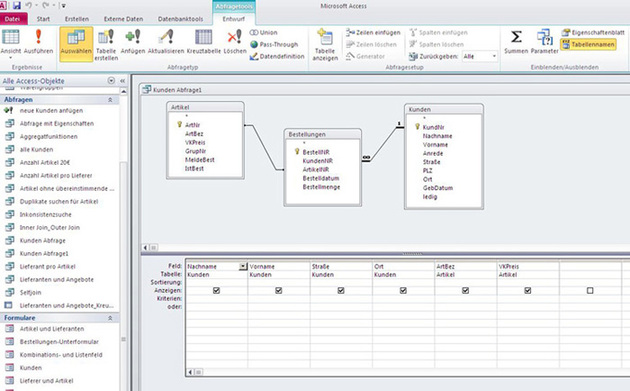Open the Zurückgeben Alle dropdown
The width and height of the screenshot is (630, 391).
pyautogui.click(x=494, y=57)
